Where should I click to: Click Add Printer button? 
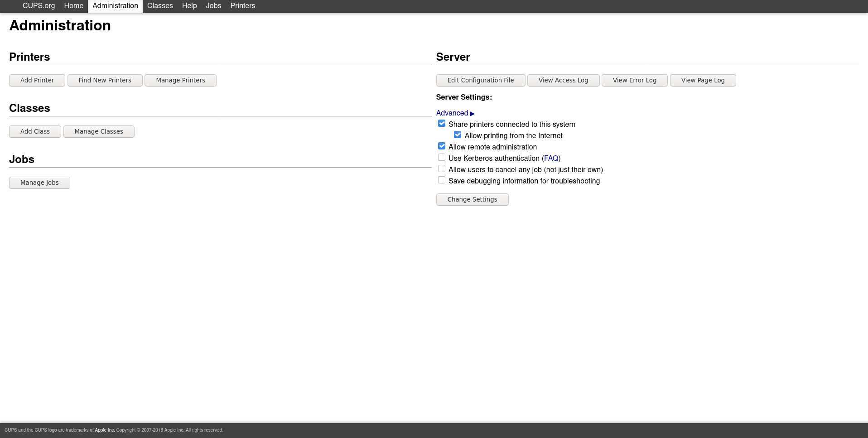point(37,81)
